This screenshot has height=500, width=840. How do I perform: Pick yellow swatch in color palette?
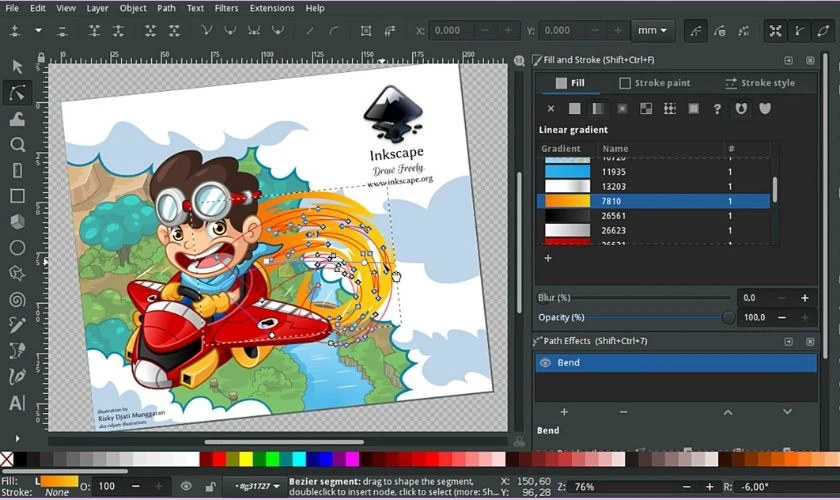tap(246, 459)
